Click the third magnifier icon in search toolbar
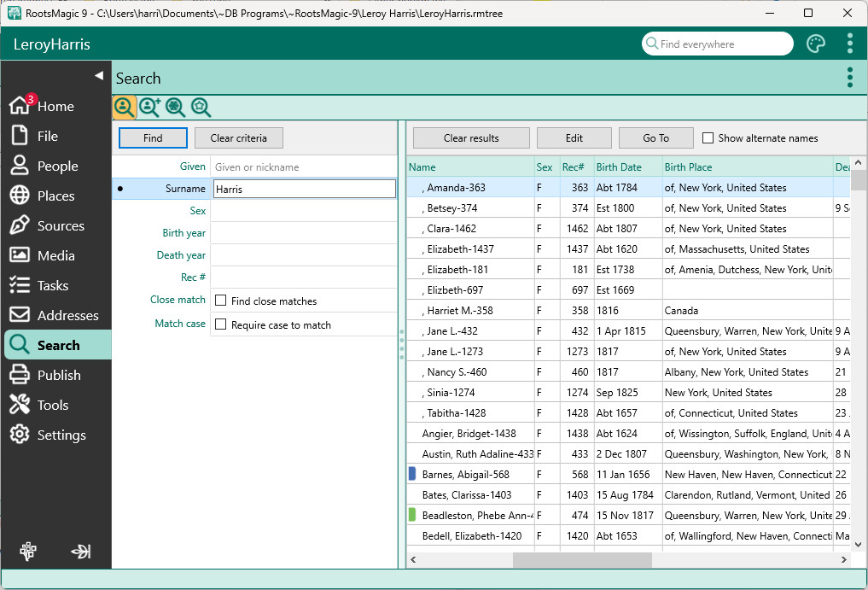The height and width of the screenshot is (590, 868). click(x=175, y=107)
